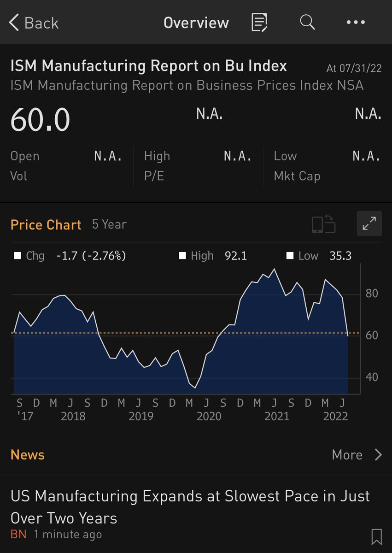The image size is (392, 553).
Task: Tap the News section heading
Action: coord(28,455)
